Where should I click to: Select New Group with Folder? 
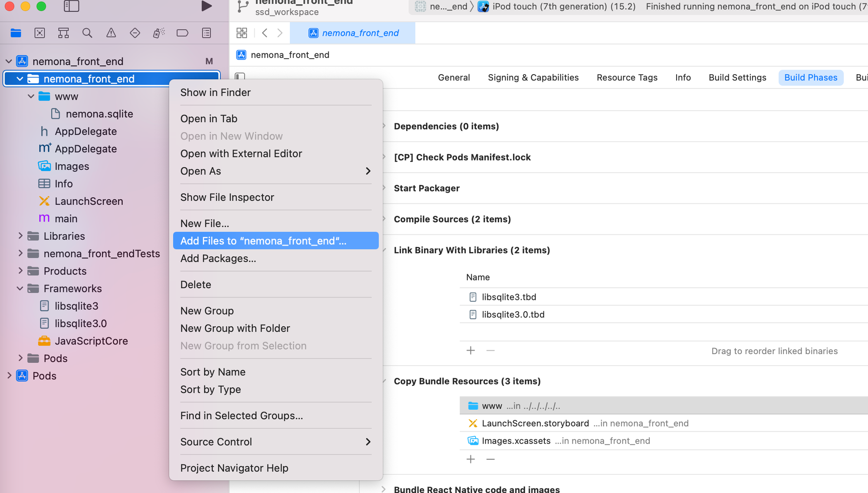pos(235,329)
